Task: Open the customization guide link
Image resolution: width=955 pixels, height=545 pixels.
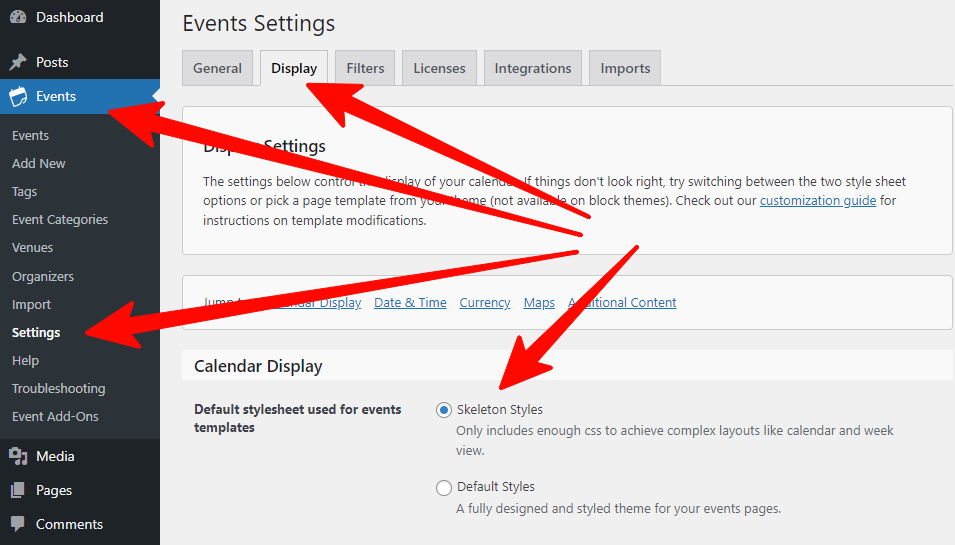Action: (x=818, y=200)
